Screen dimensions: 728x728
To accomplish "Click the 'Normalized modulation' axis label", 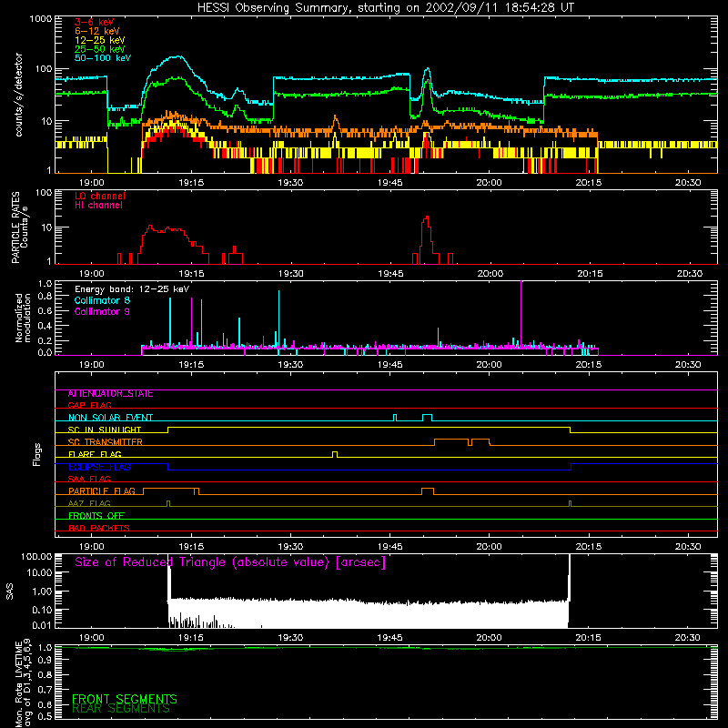I will pyautogui.click(x=22, y=318).
